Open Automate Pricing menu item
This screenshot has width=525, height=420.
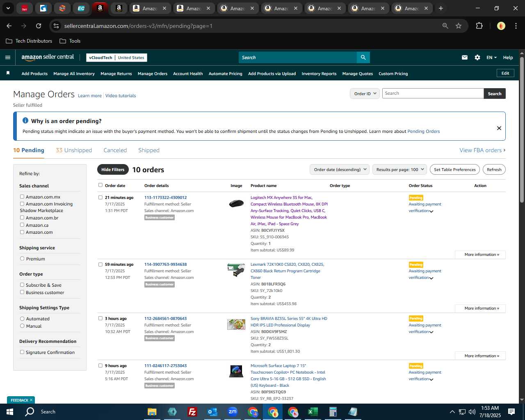click(x=226, y=74)
